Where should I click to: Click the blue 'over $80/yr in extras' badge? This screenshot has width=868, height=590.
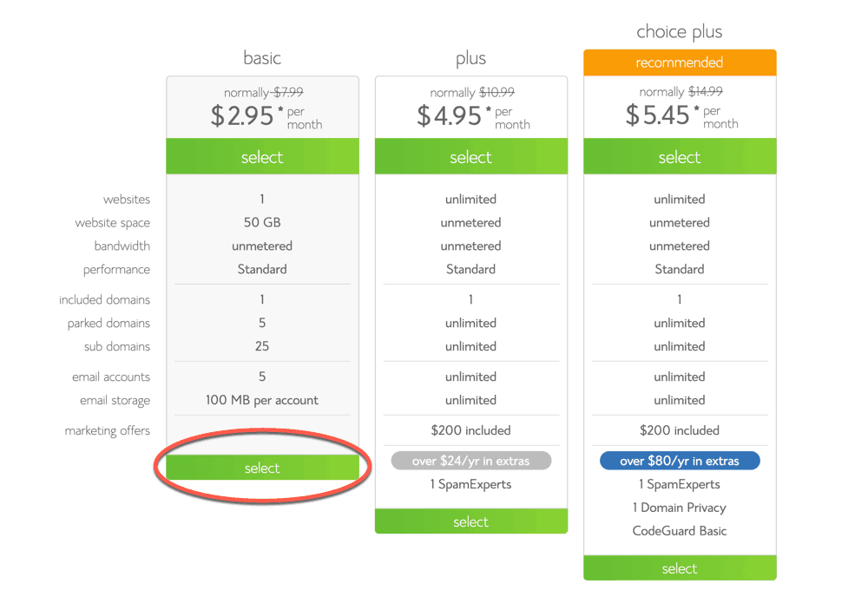[x=680, y=461]
